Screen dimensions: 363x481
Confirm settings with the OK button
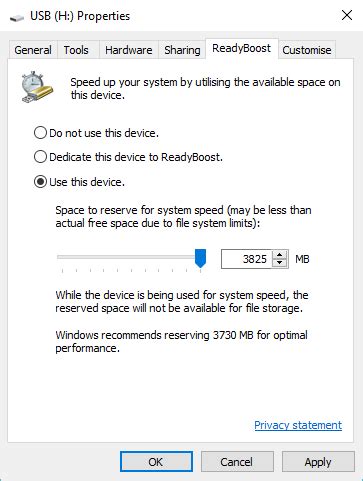pos(156,462)
